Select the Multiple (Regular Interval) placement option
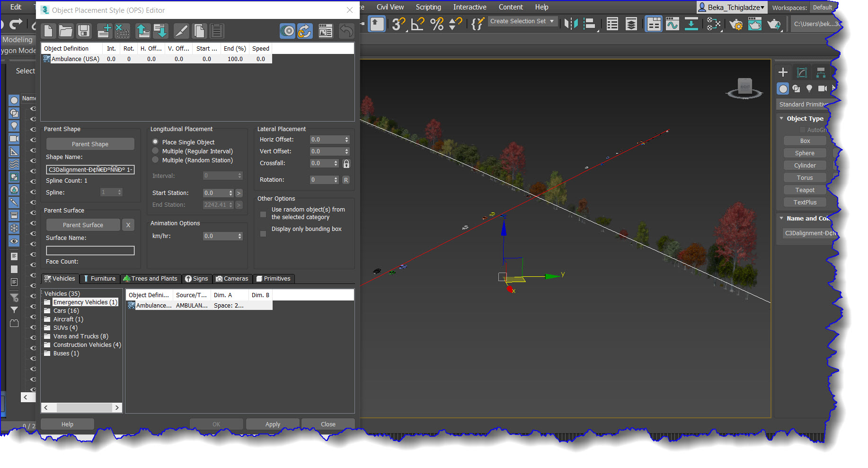Viewport: 868px width, 468px height. pyautogui.click(x=155, y=150)
